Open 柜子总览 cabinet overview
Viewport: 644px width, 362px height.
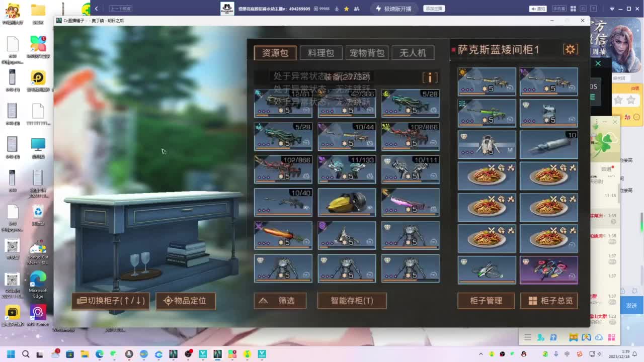click(x=549, y=301)
